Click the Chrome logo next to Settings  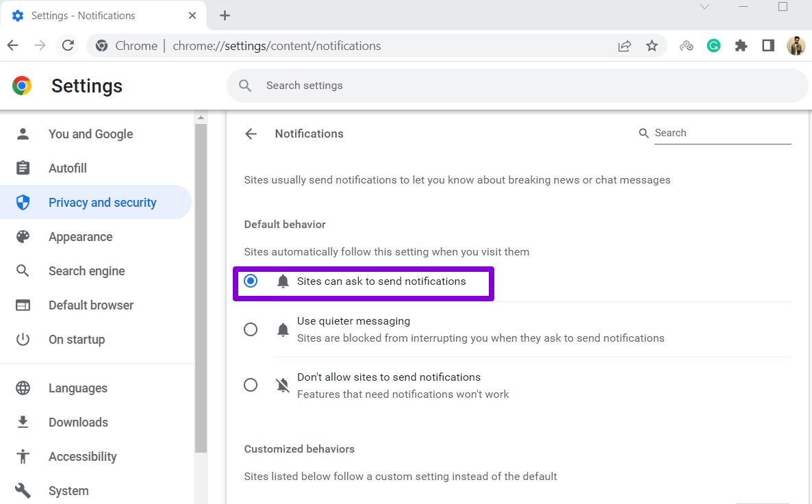click(22, 86)
